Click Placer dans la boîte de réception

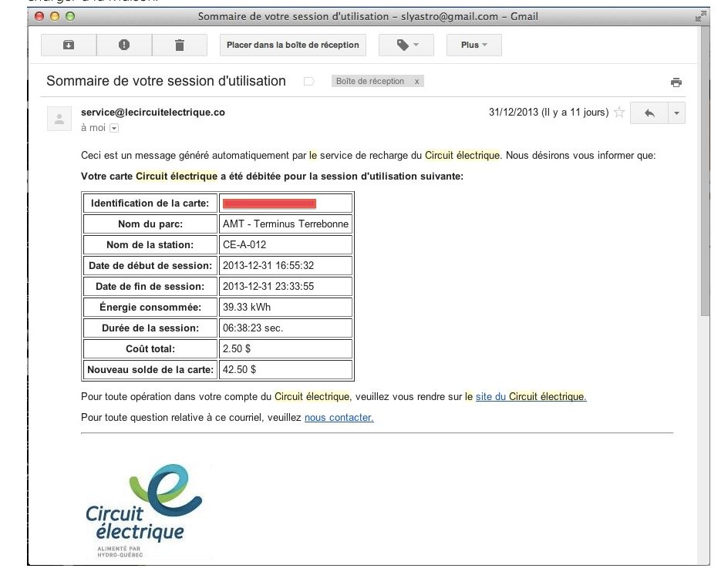(x=292, y=45)
